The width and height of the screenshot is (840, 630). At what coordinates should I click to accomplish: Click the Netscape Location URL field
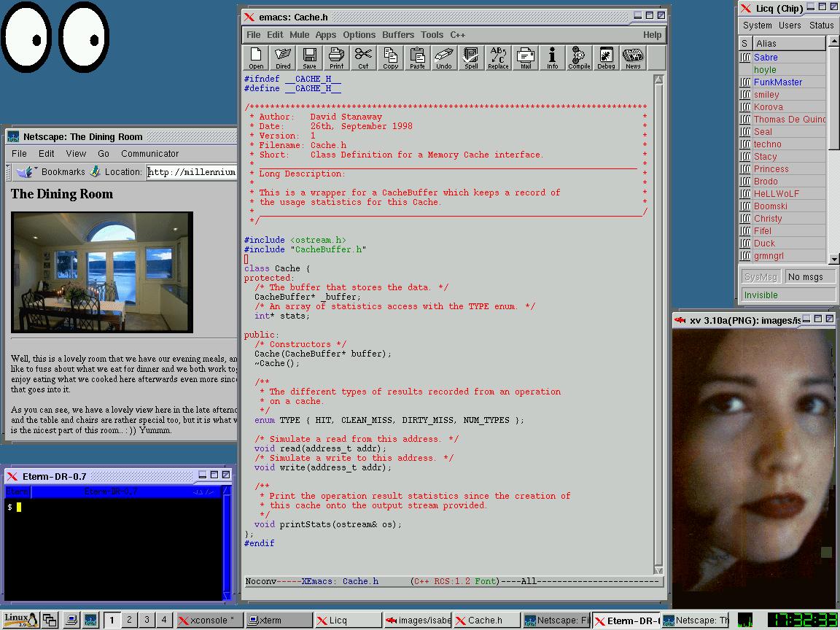point(192,172)
